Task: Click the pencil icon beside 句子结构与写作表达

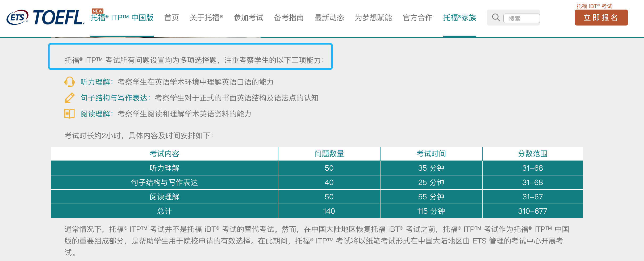Action: coord(70,98)
